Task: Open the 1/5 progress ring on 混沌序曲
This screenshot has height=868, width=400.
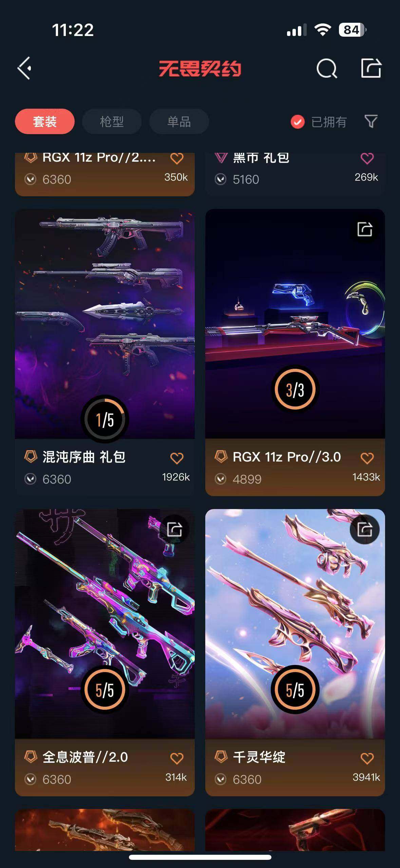Action: (x=104, y=419)
